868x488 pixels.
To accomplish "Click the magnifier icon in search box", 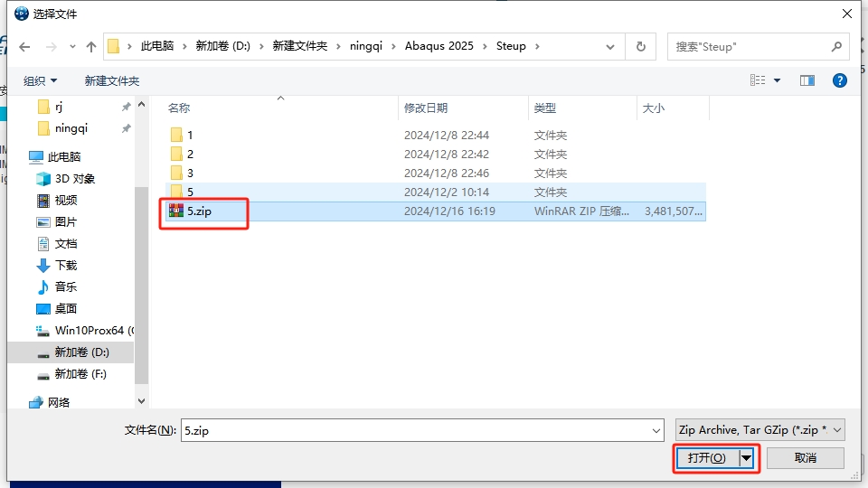I will coord(837,46).
